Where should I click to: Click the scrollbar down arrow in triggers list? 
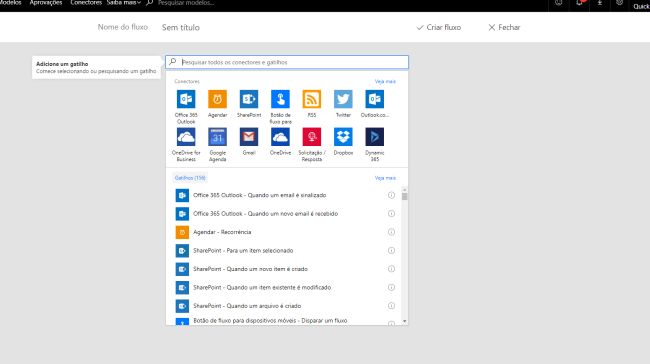tap(405, 321)
